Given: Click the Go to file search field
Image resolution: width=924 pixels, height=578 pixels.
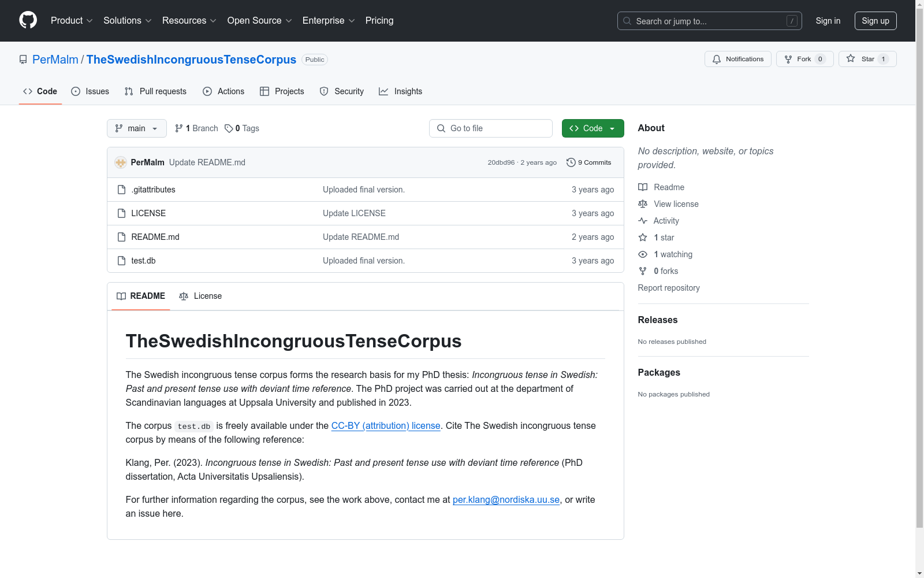Looking at the screenshot, I should [491, 128].
